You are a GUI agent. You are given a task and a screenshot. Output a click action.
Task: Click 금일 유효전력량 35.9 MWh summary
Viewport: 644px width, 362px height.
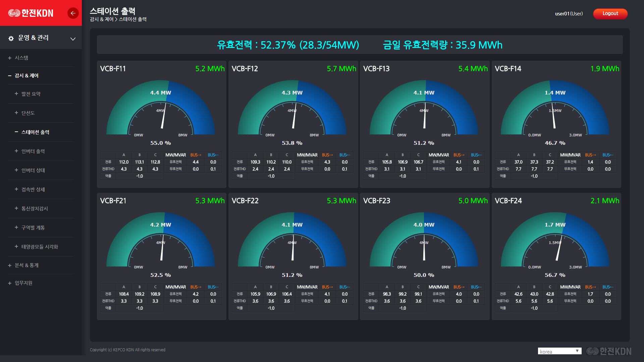[x=443, y=45]
